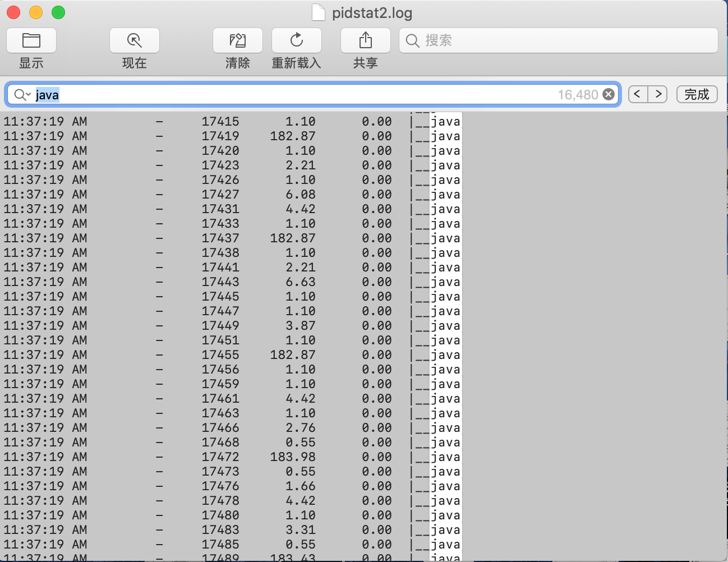This screenshot has height=562, width=728.
Task: Select value 2.21 in row 17423
Action: pos(301,165)
